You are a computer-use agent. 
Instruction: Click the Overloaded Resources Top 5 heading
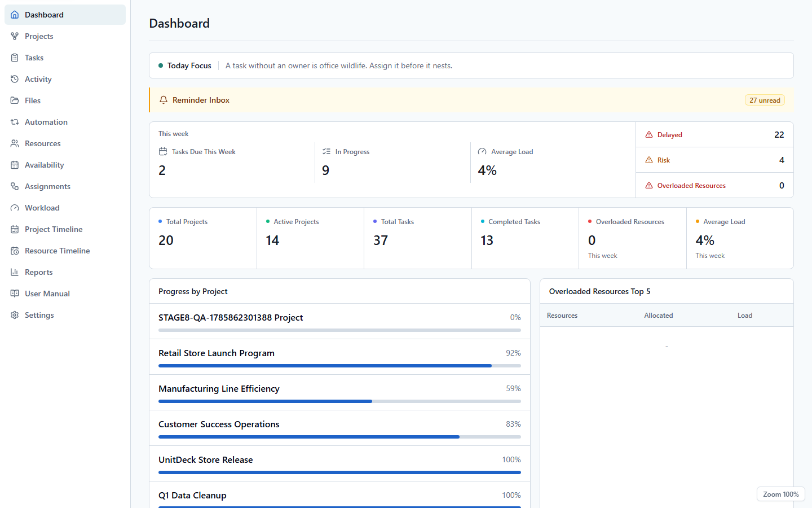tap(599, 291)
